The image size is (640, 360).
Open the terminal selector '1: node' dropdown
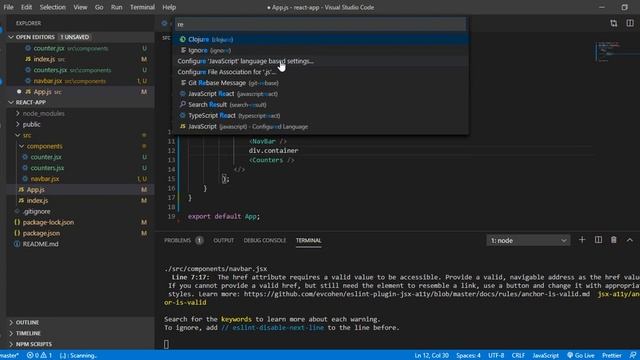point(528,240)
